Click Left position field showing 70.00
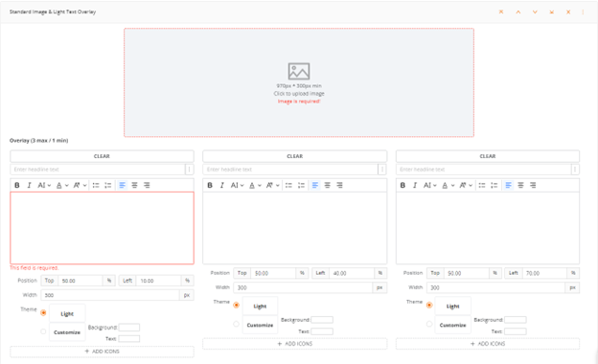Screen dimensions: 598x364 [x=543, y=273]
